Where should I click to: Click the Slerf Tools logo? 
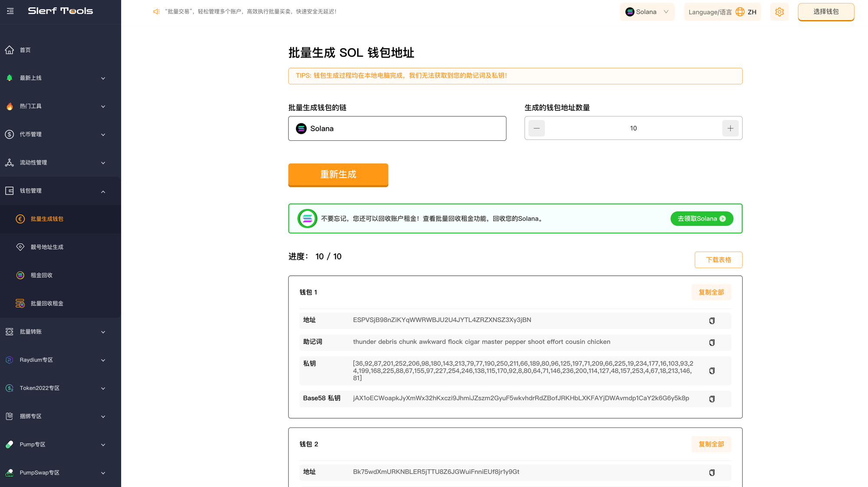tap(60, 11)
